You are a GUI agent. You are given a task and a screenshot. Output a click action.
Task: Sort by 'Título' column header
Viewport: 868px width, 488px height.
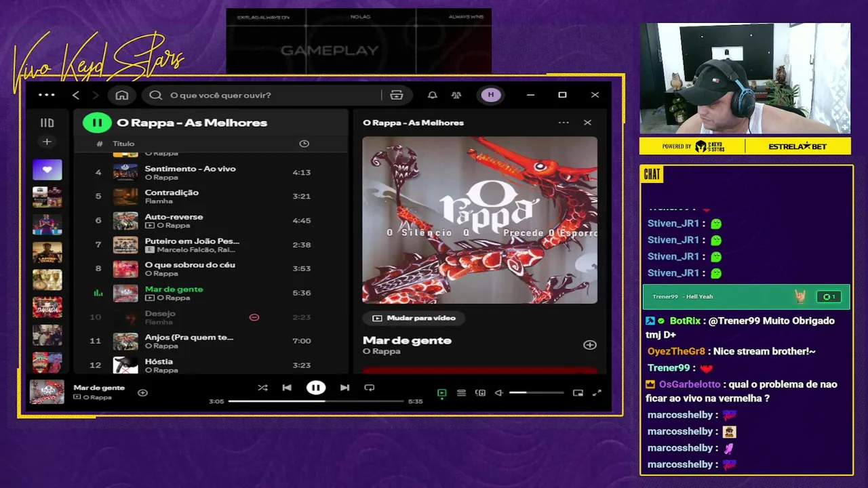(x=123, y=144)
